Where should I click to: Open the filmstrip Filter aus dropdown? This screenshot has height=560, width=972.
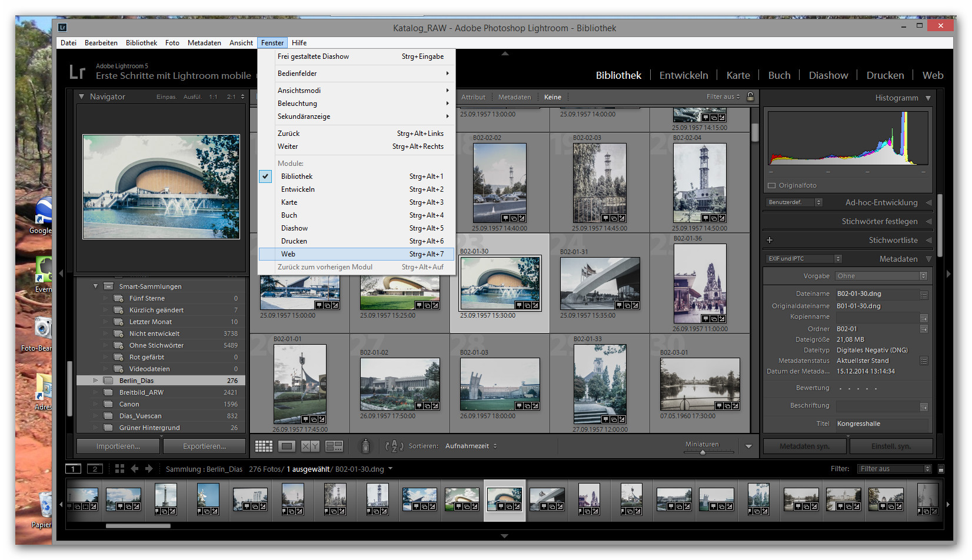click(894, 469)
